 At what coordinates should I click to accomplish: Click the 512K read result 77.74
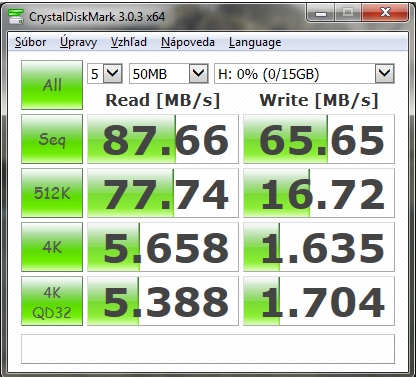[x=163, y=193]
